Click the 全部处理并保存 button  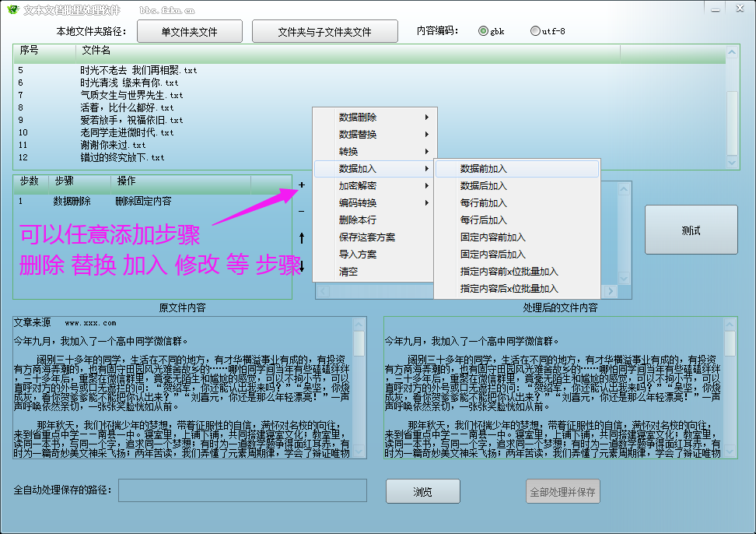(562, 491)
